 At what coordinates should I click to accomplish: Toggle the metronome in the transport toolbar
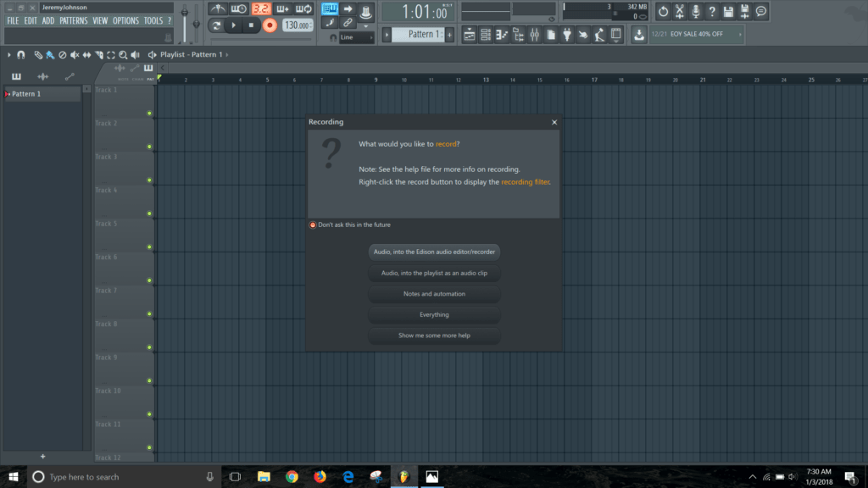[x=220, y=8]
